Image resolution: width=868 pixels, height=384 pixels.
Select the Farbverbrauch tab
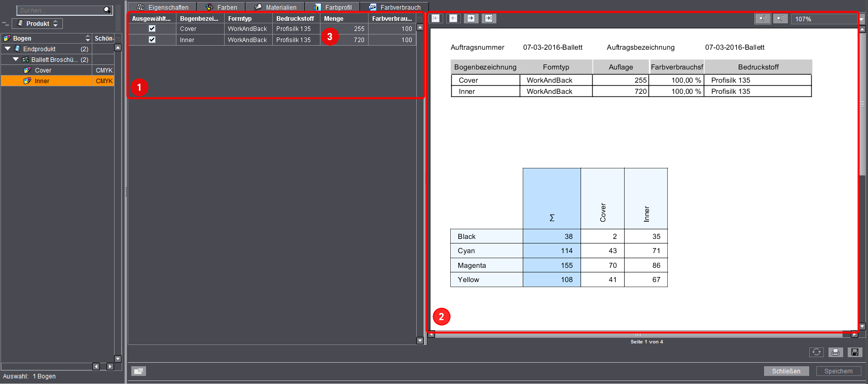[394, 7]
